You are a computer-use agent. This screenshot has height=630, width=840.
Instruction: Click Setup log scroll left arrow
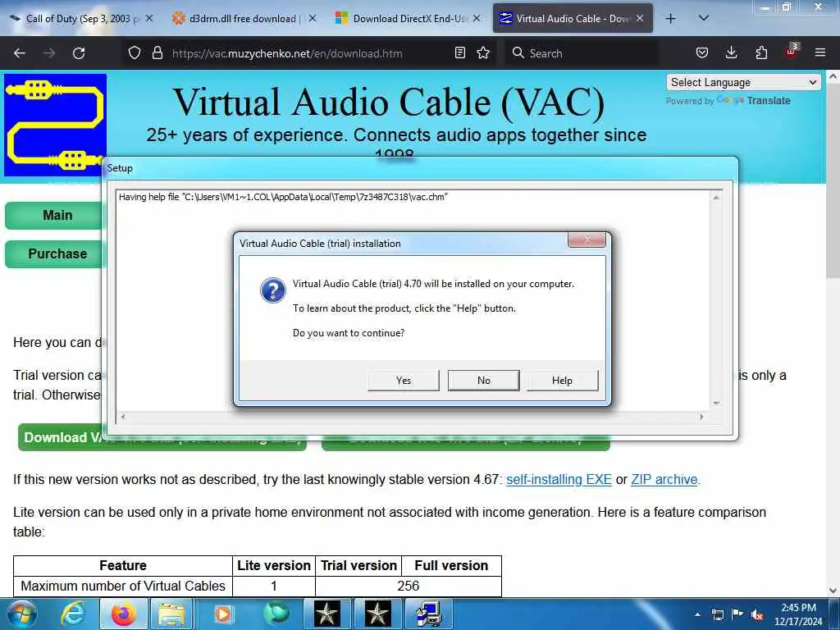[x=123, y=416]
